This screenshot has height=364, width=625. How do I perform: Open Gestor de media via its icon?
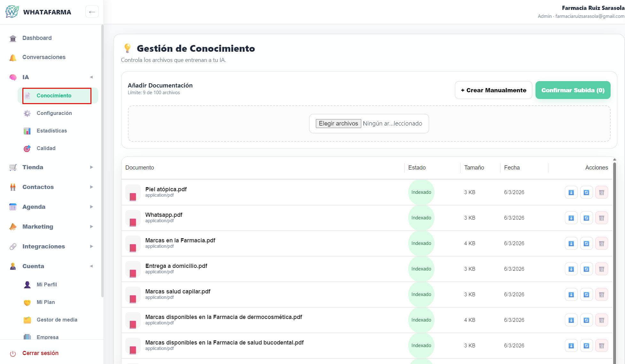27,320
